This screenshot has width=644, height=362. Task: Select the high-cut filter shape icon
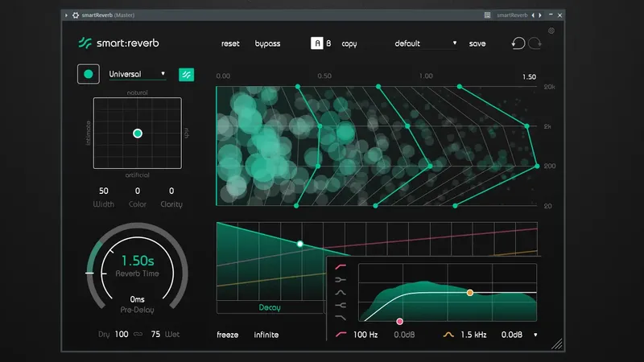click(x=341, y=318)
